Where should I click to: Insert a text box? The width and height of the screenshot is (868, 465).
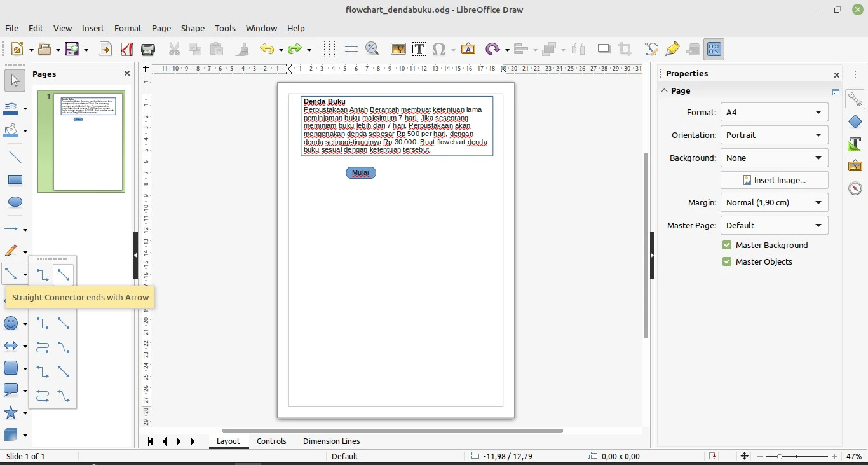419,49
